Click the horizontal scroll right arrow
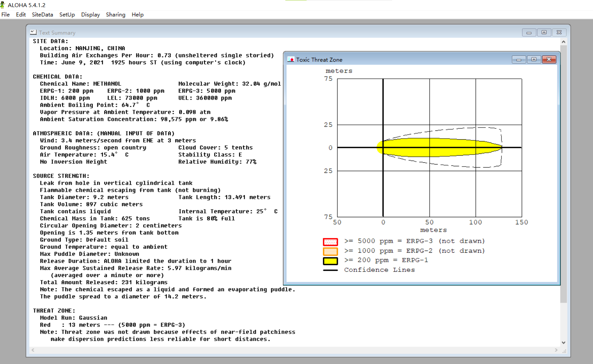This screenshot has width=593, height=364. pyautogui.click(x=556, y=350)
